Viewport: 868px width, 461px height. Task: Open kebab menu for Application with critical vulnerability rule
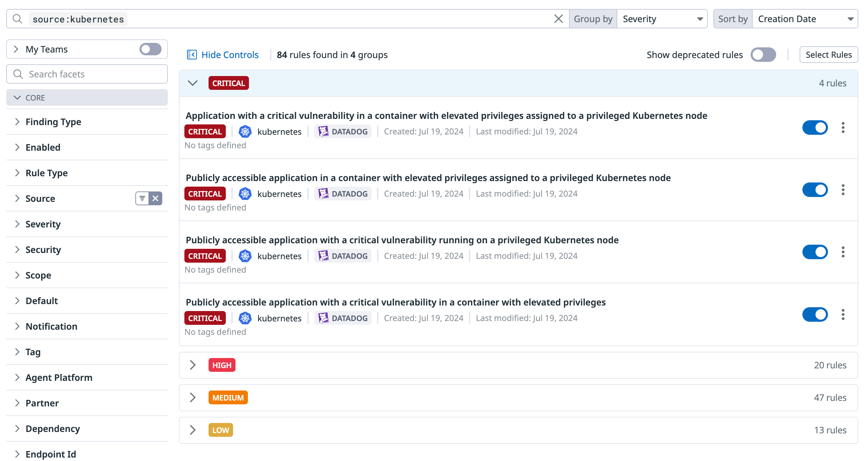(843, 128)
